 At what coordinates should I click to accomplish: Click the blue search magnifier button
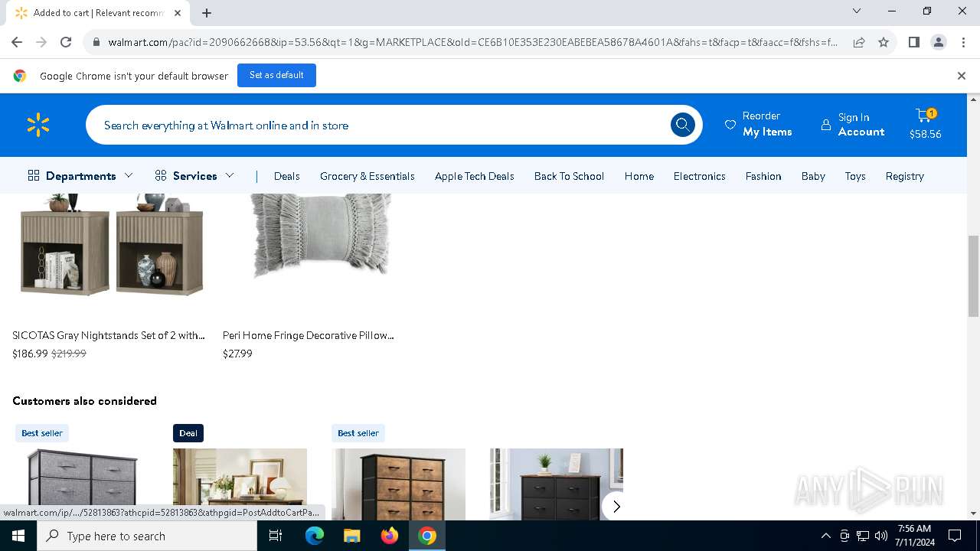pyautogui.click(x=682, y=125)
